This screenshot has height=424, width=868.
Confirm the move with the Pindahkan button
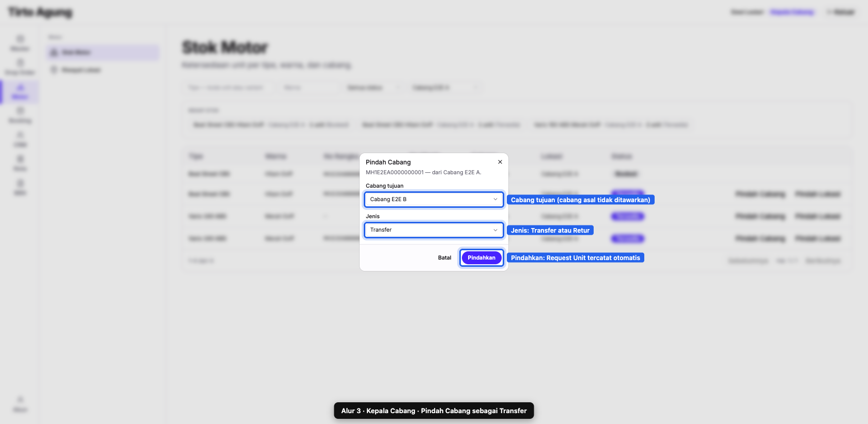[482, 258]
